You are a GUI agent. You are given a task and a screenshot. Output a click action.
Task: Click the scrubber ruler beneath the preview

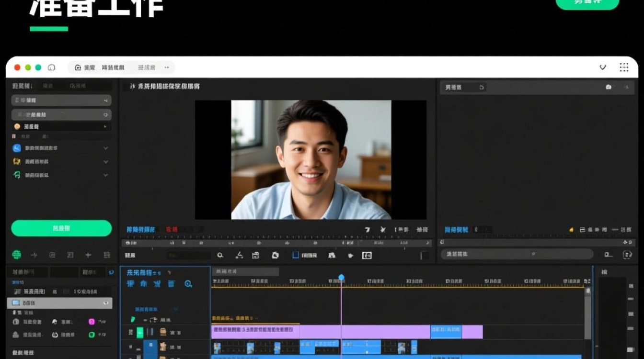276,243
